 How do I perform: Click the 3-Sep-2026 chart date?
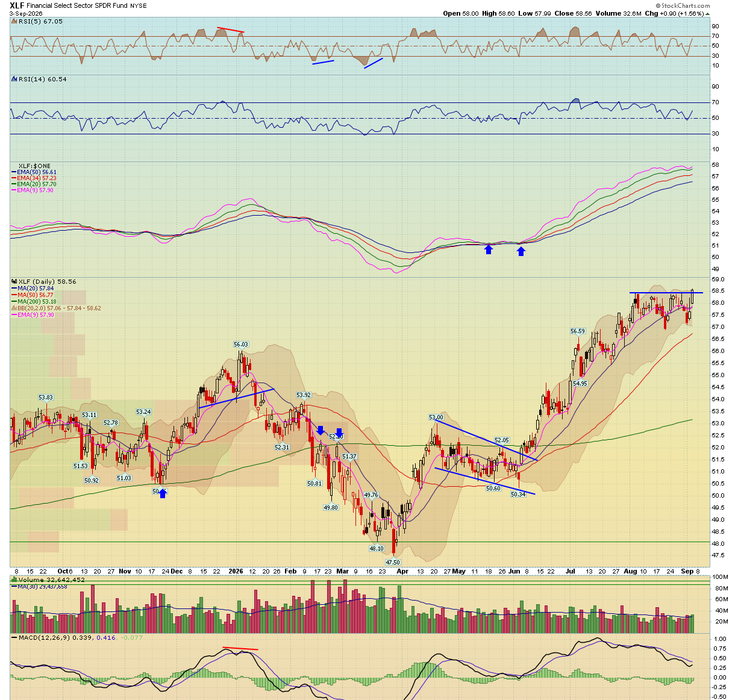[x=25, y=13]
